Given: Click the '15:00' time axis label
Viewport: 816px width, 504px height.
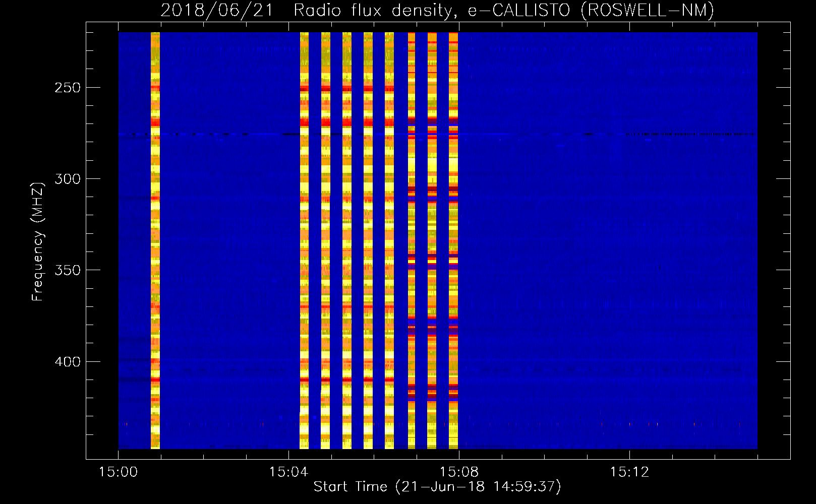Looking at the screenshot, I should tap(118, 472).
